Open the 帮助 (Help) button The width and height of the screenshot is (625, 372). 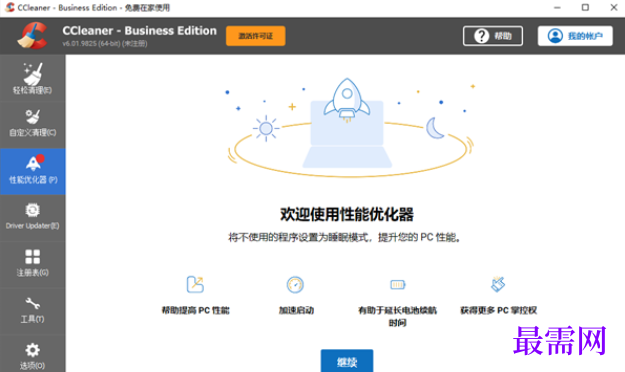coord(493,36)
